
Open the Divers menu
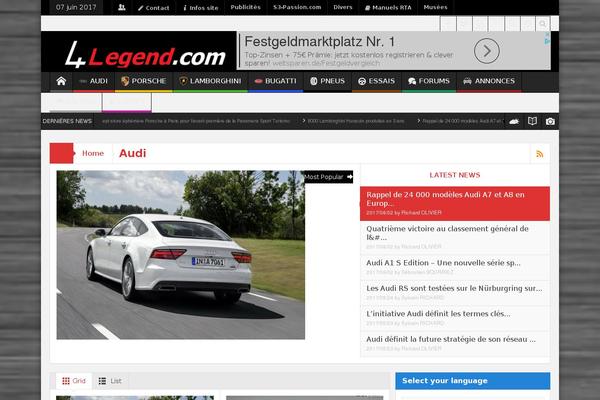click(342, 7)
